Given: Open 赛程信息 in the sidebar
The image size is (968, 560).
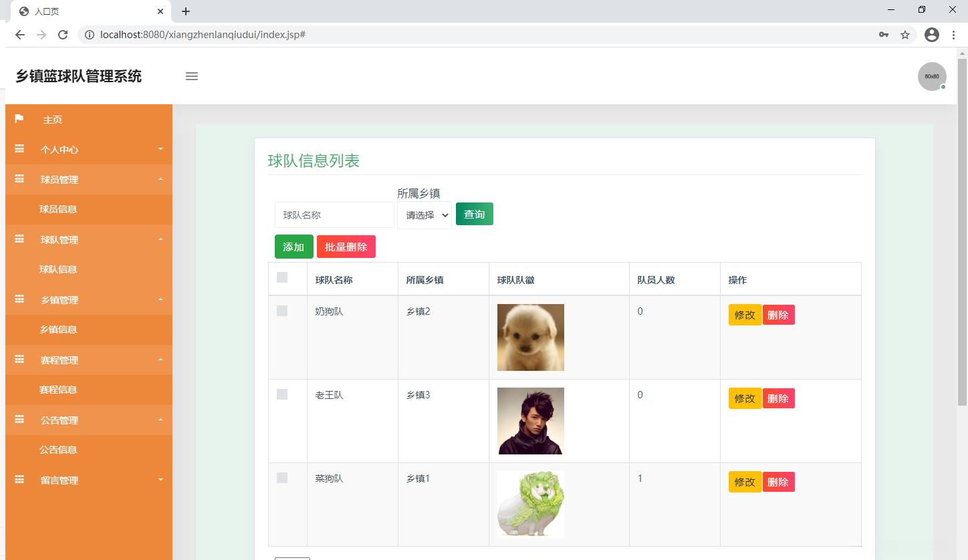Looking at the screenshot, I should tap(58, 390).
